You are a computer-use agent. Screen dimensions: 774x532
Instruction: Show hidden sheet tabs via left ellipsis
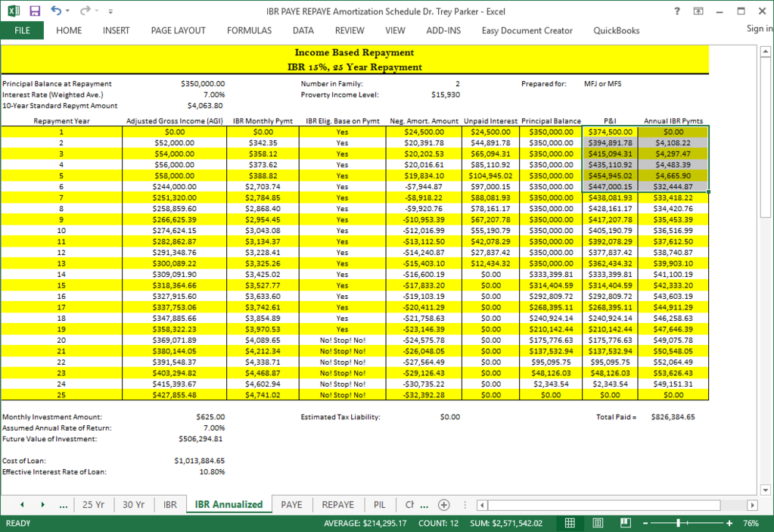(64, 506)
